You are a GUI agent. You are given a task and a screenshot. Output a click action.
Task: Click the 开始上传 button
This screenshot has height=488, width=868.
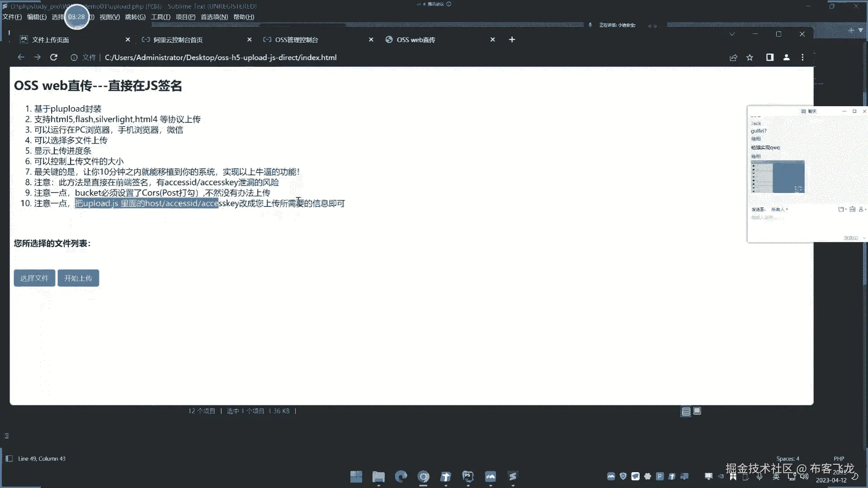pos(78,278)
